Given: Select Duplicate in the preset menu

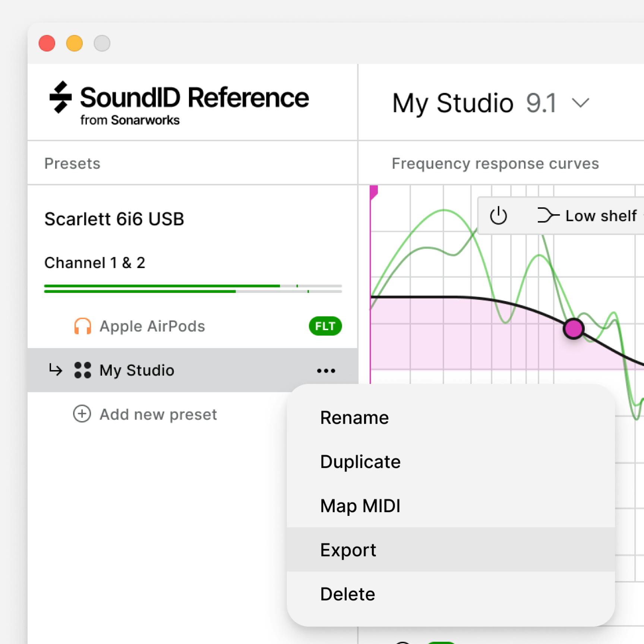Looking at the screenshot, I should (x=360, y=462).
